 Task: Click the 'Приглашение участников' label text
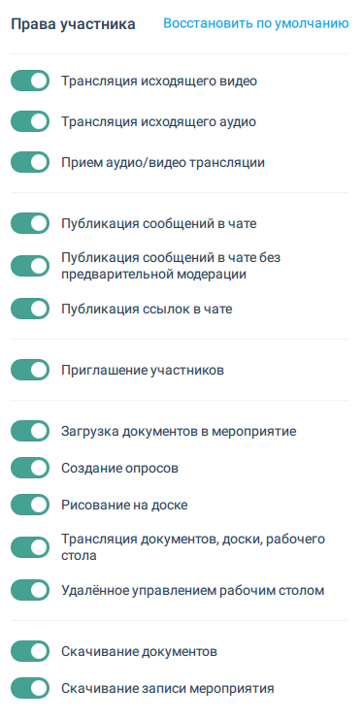click(x=143, y=370)
